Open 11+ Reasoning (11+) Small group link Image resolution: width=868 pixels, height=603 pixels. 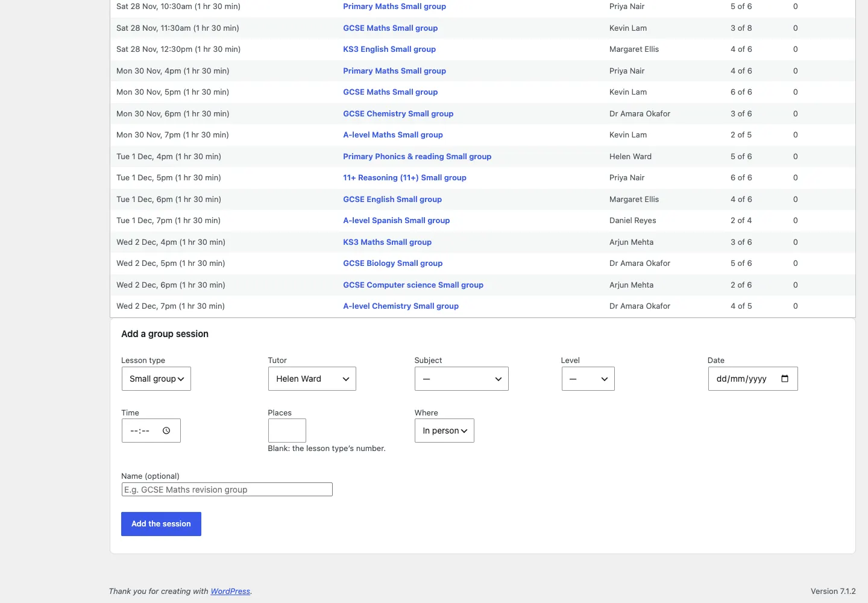405,178
